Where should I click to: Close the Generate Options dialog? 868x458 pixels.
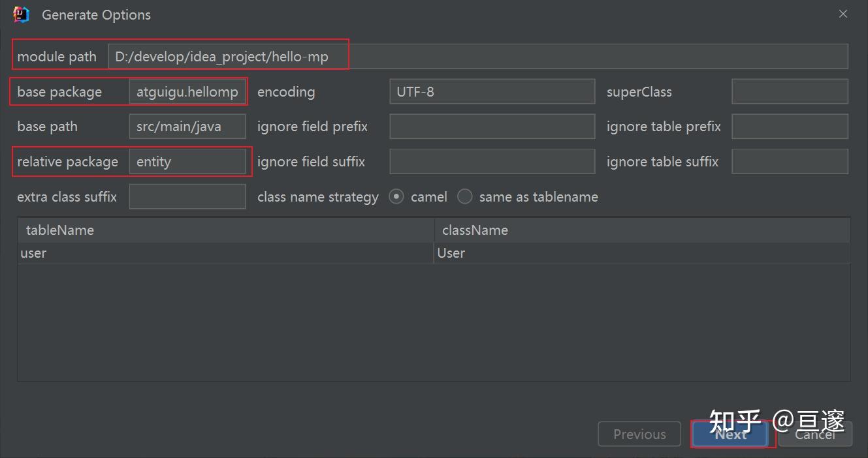pyautogui.click(x=843, y=14)
